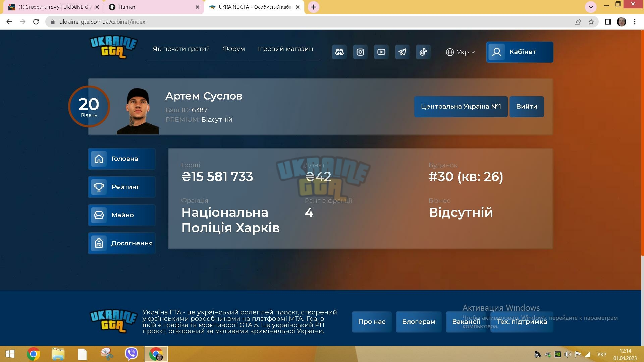Click the УКР keyboard language indicator

click(602, 354)
